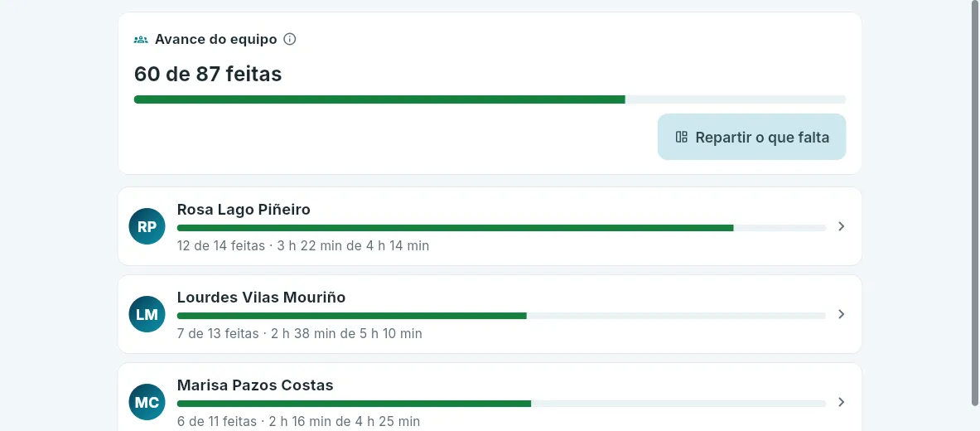980x431 pixels.
Task: Open Lourdes Vilas Mouriño name link
Action: [261, 297]
